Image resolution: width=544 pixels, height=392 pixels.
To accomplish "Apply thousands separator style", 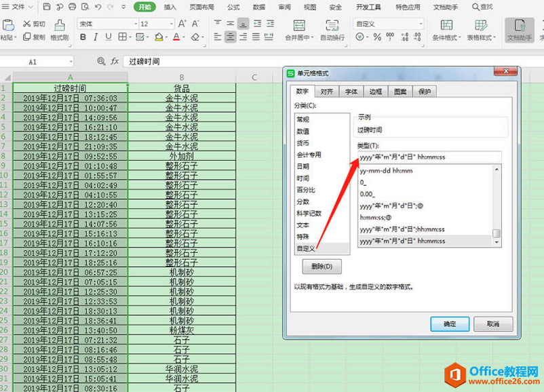I will pyautogui.click(x=390, y=37).
